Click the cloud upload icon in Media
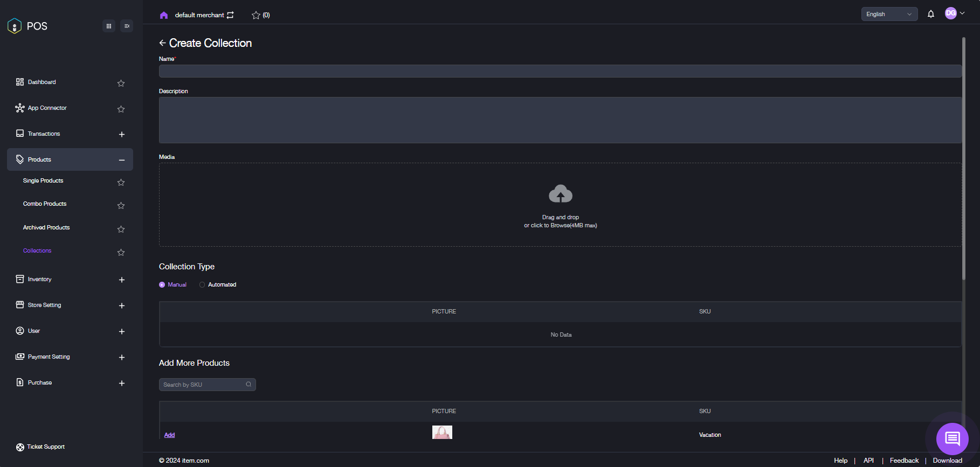This screenshot has height=467, width=980. tap(560, 194)
